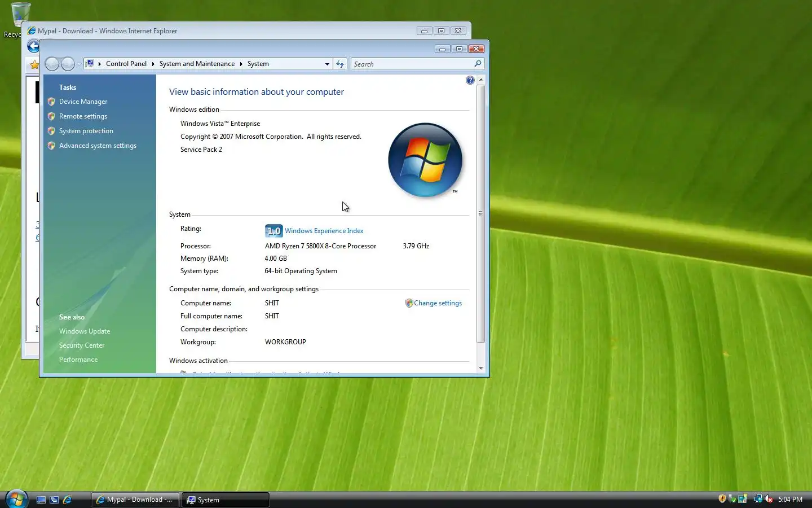
Task: Click the Show Desktop quick launch icon
Action: pyautogui.click(x=41, y=500)
